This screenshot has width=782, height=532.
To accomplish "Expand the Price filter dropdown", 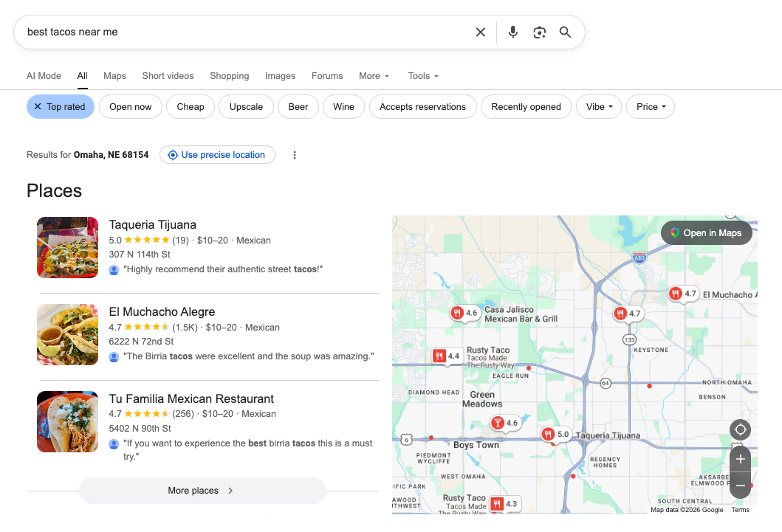I will [651, 106].
